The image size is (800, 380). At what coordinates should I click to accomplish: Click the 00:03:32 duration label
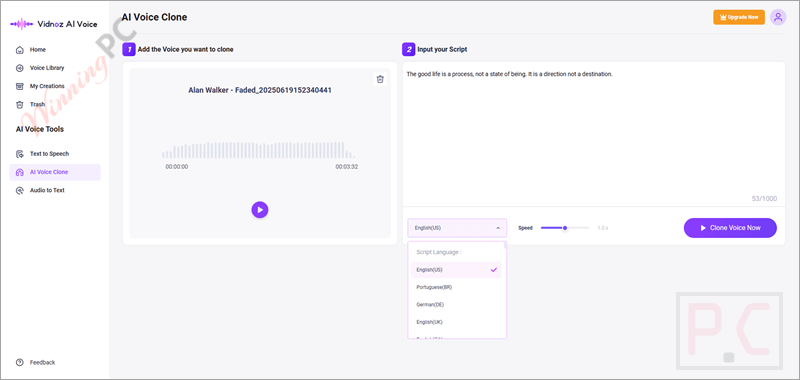346,167
